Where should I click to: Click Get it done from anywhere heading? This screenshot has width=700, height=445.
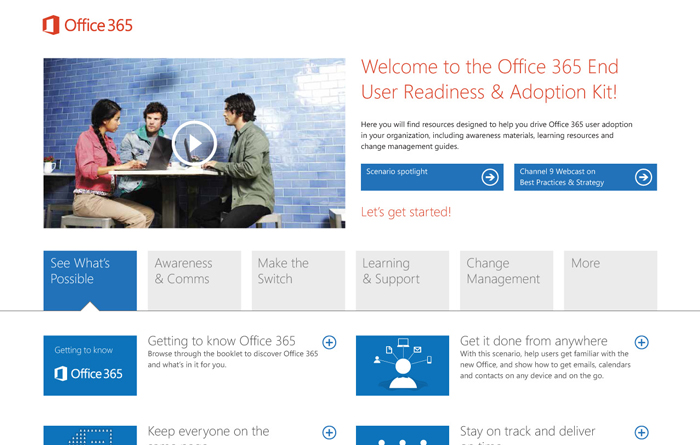click(533, 341)
